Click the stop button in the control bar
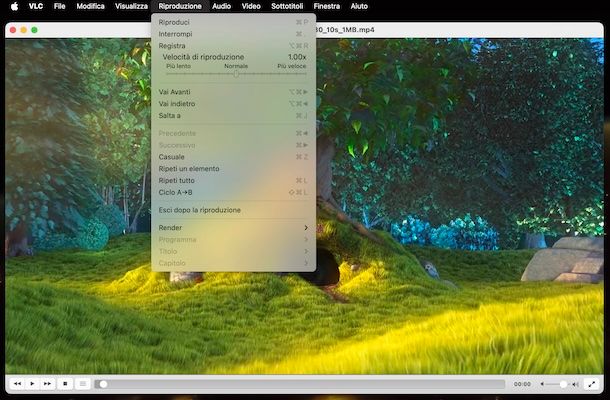Screen dimensions: 610x400 point(65,384)
